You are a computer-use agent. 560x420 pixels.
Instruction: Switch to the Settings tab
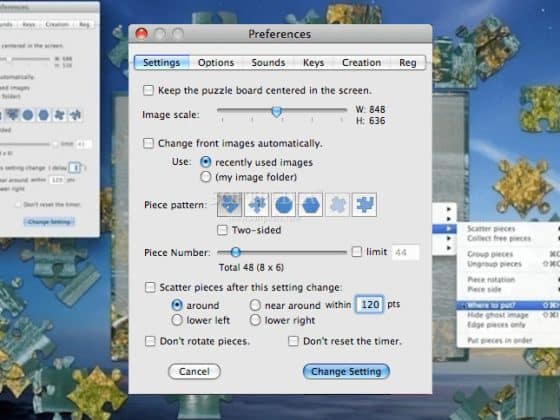(x=161, y=62)
